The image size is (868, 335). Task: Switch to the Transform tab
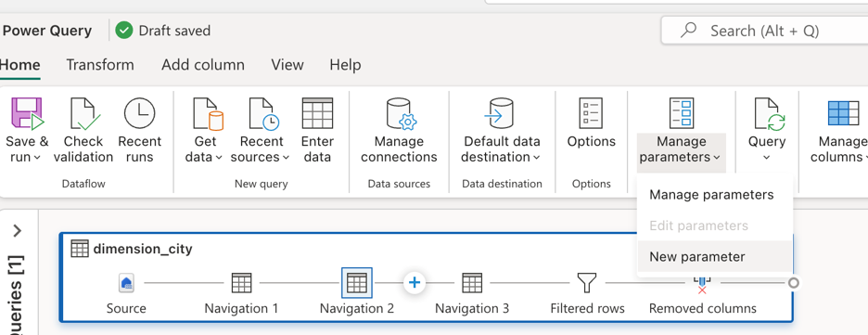click(x=100, y=65)
